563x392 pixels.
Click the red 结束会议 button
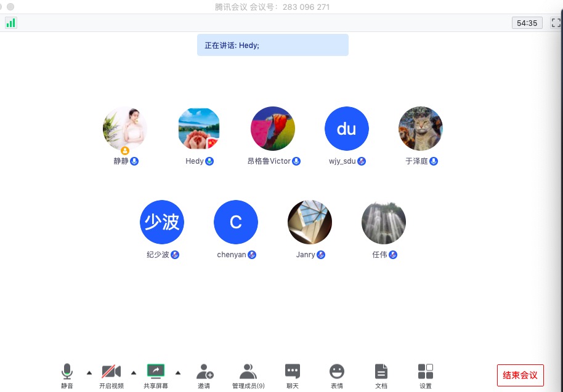click(520, 375)
